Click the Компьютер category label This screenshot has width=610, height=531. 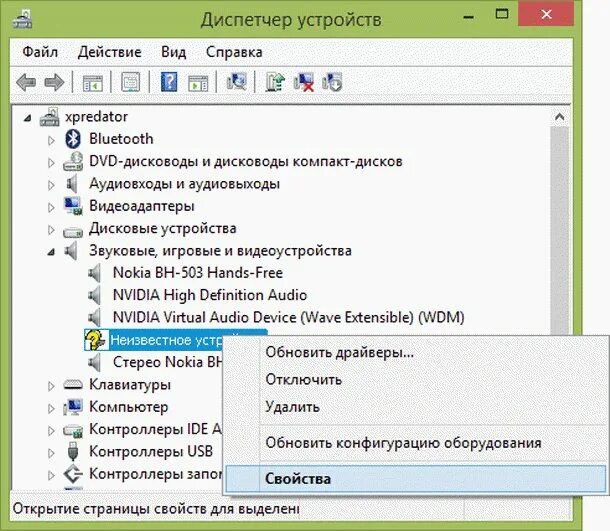(128, 407)
